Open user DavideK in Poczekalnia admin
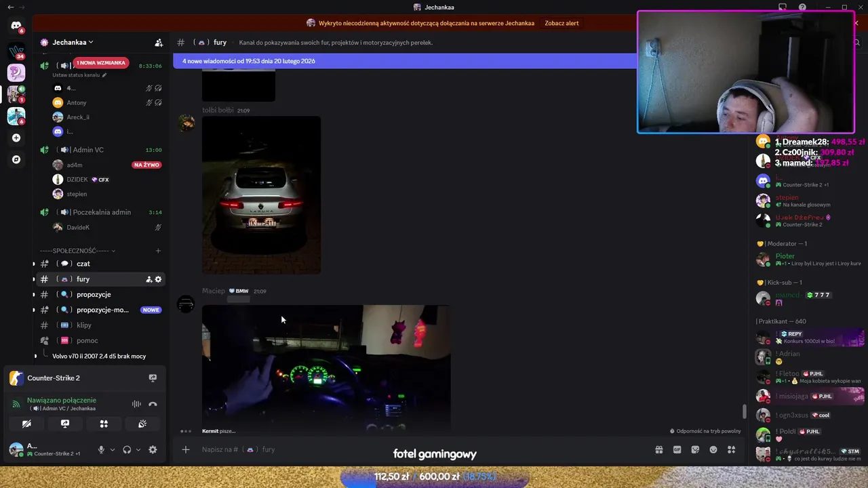The width and height of the screenshot is (868, 488). click(107, 227)
